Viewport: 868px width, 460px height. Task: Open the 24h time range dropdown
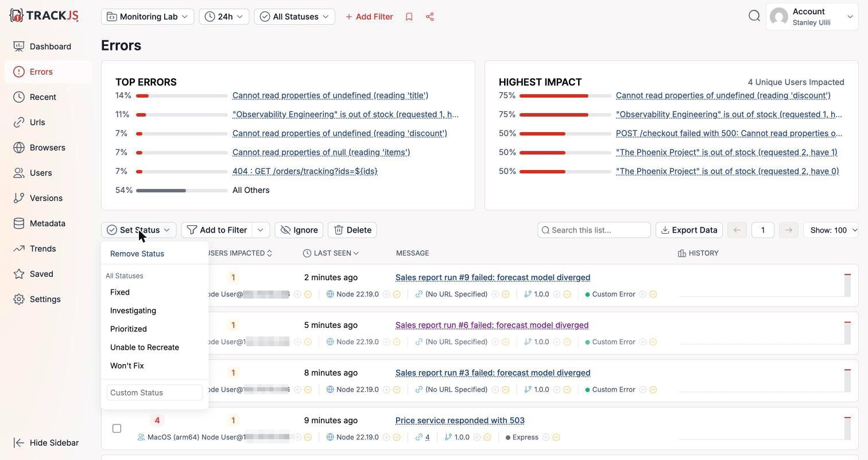224,17
